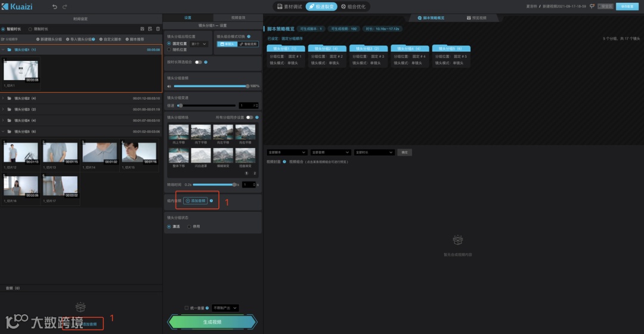The height and width of the screenshot is (334, 644).
Task: Switch to 极速裂变 tab
Action: click(x=321, y=7)
